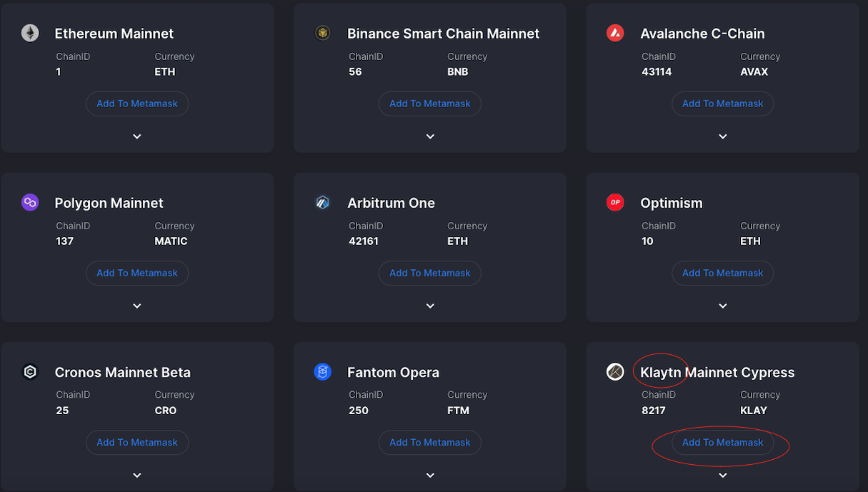Click the AVAX currency value
This screenshot has height=492, width=868.
754,71
